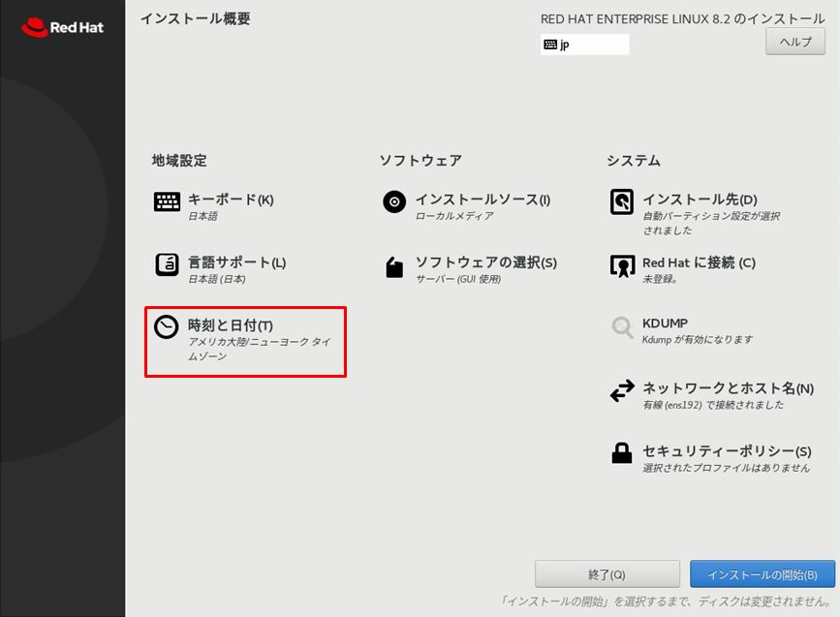This screenshot has width=840, height=617.
Task: Click the hard disk icon for インストール先
Action: 622,201
